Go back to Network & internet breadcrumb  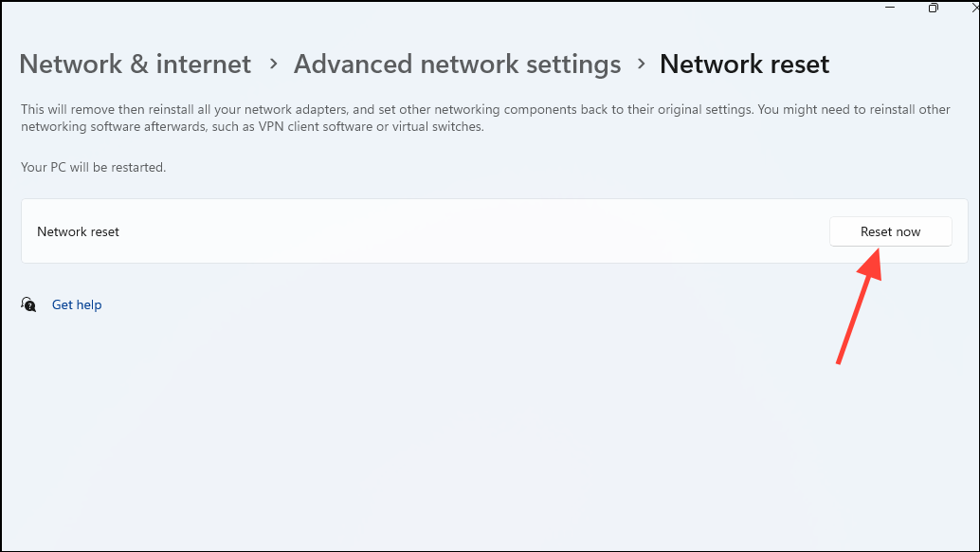[135, 64]
